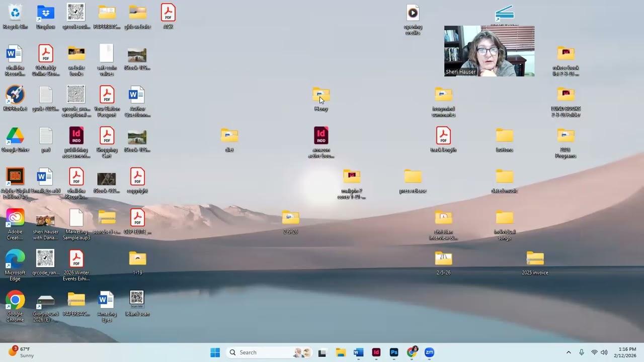The image size is (644, 362).
Task: Open the Adobe Creative Cloud shortcut
Action: 15,225
